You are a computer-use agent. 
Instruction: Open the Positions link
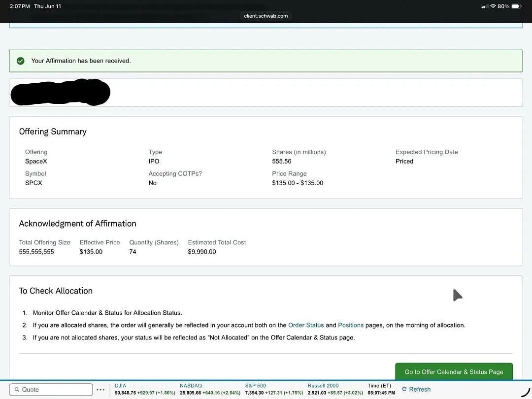tap(351, 325)
